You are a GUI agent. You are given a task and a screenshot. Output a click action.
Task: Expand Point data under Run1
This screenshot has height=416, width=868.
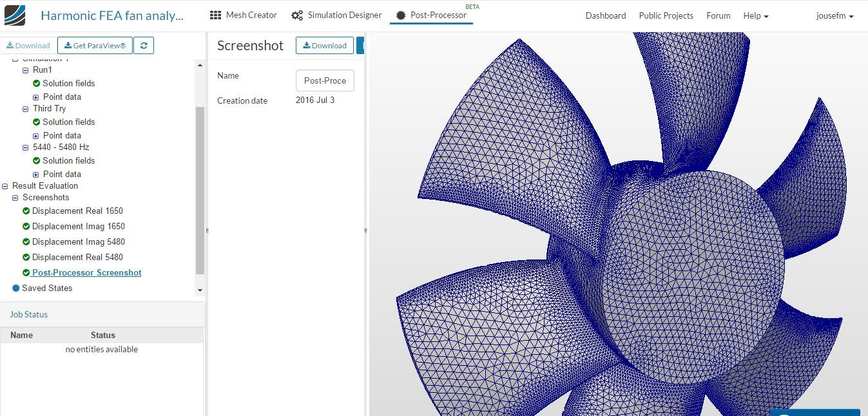click(x=36, y=97)
